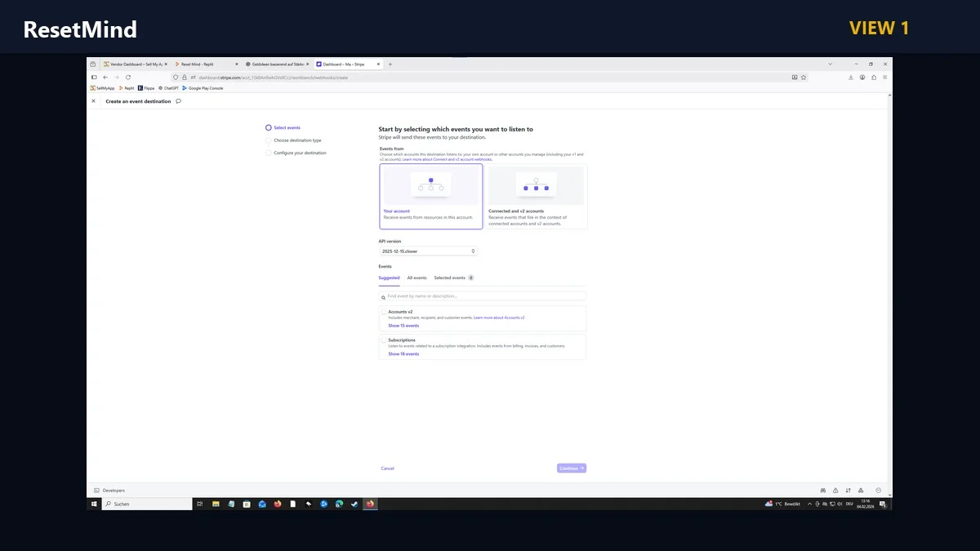Switch to the All events tab
The height and width of the screenshot is (551, 980).
[416, 278]
